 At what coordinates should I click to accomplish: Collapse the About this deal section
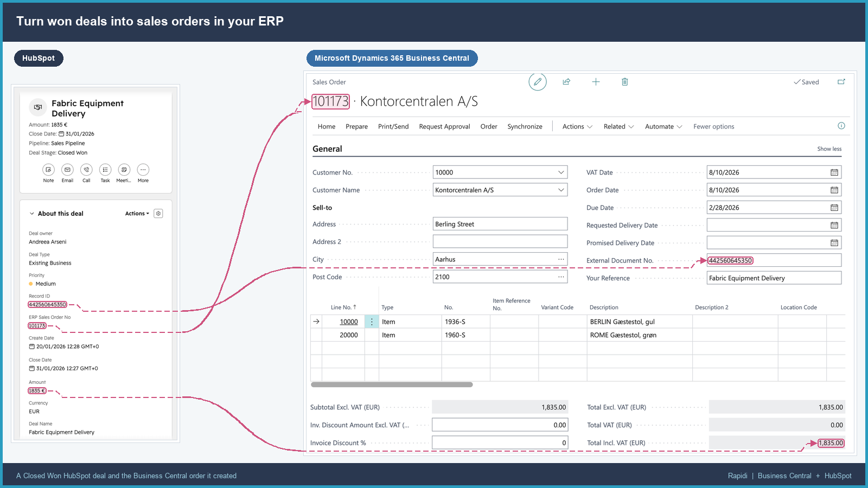pos(32,214)
